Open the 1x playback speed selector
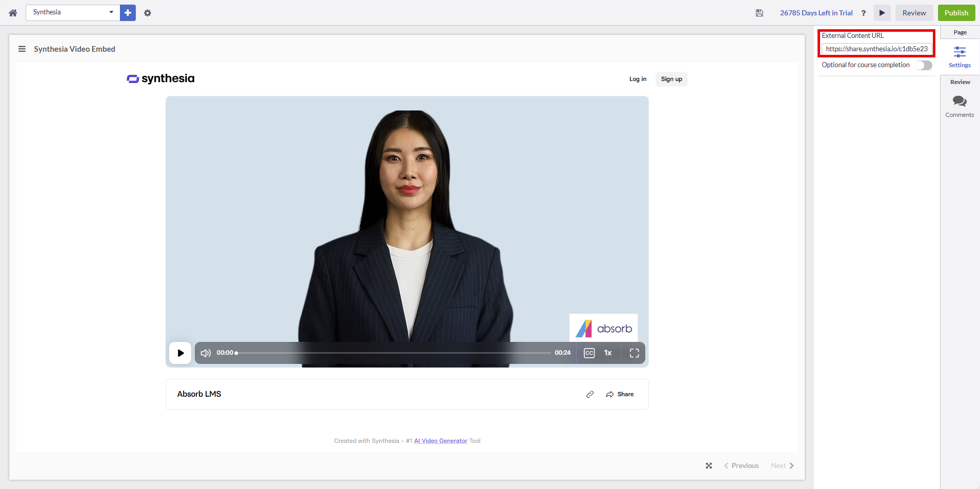 coord(608,353)
